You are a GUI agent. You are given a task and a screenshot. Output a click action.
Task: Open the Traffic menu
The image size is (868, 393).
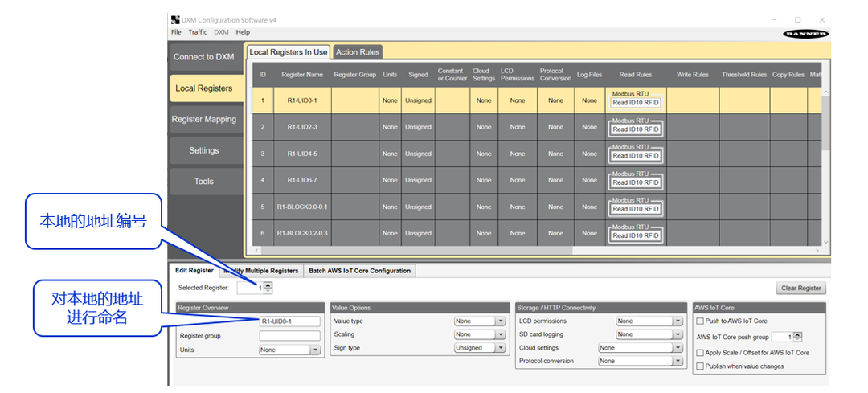[197, 32]
